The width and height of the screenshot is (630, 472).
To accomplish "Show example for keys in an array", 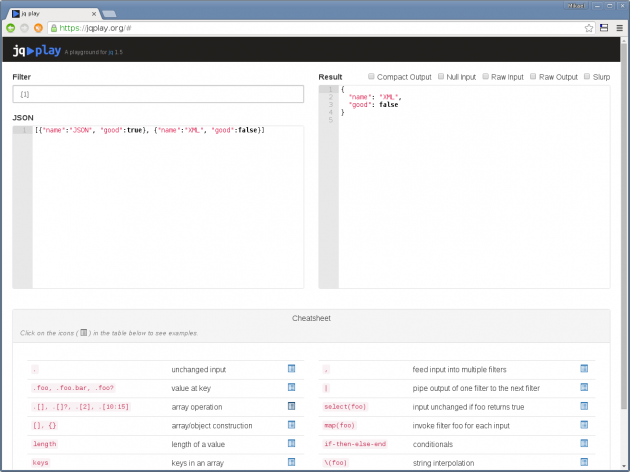I will coord(291,462).
